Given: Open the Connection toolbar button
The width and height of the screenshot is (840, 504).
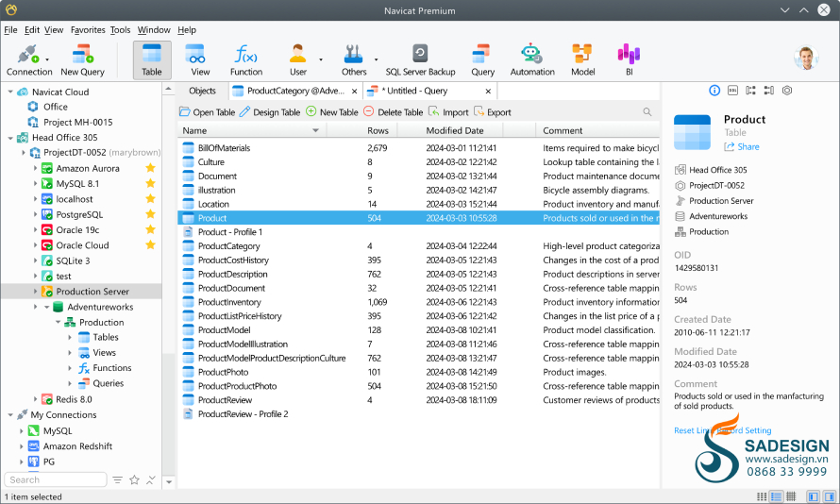Looking at the screenshot, I should pos(29,60).
